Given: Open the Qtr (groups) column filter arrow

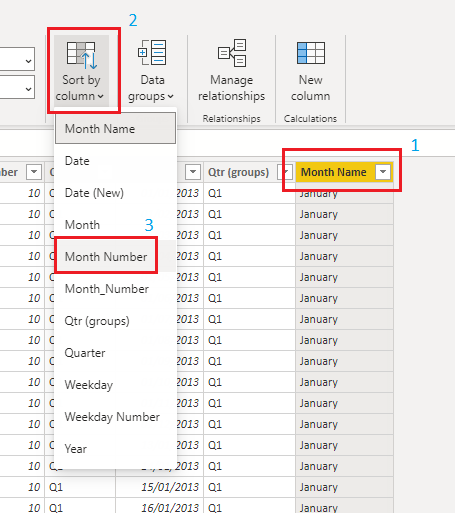Looking at the screenshot, I should pos(285,172).
